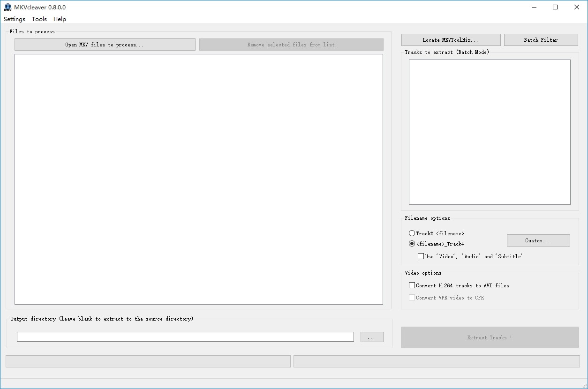Open the Help menu
This screenshot has width=588, height=389.
60,19
